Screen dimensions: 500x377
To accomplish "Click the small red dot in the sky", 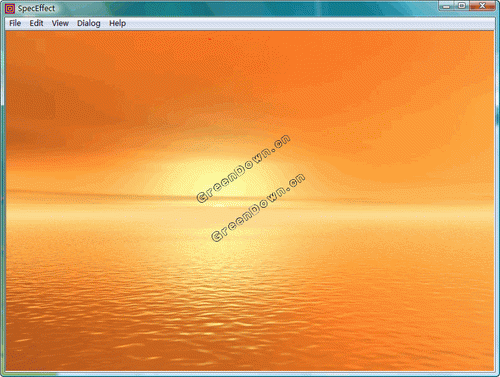I will coord(210,39).
